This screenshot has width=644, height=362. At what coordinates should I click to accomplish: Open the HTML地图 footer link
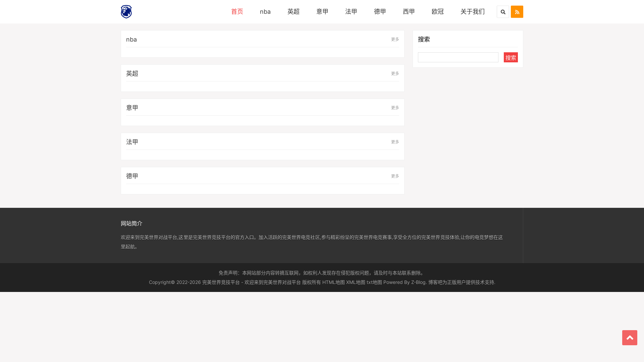333,282
